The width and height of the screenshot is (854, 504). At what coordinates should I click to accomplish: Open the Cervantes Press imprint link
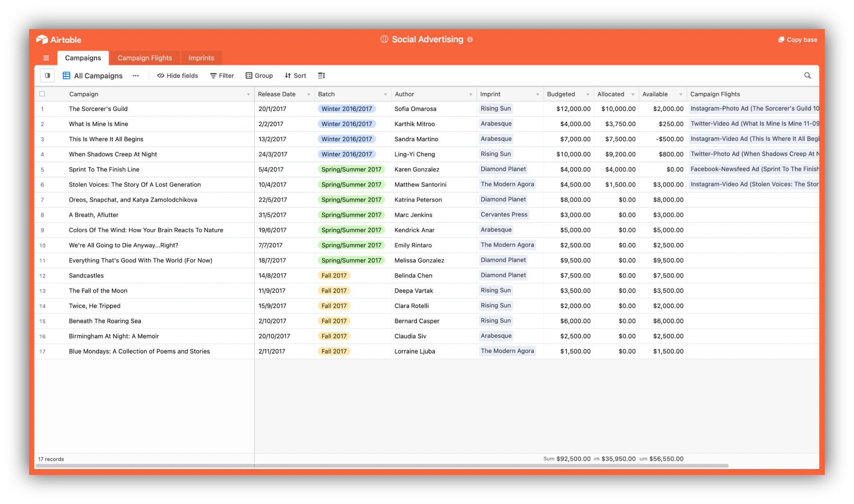tap(504, 215)
